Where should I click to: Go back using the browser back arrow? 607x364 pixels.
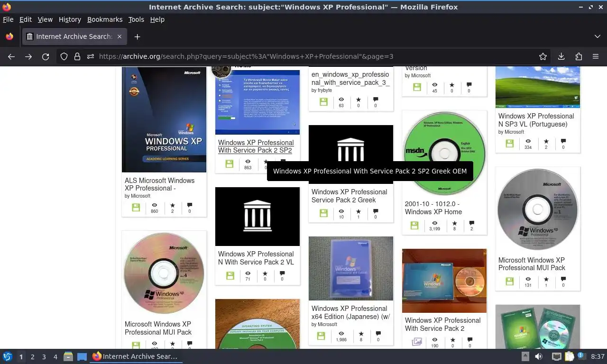[x=11, y=56]
